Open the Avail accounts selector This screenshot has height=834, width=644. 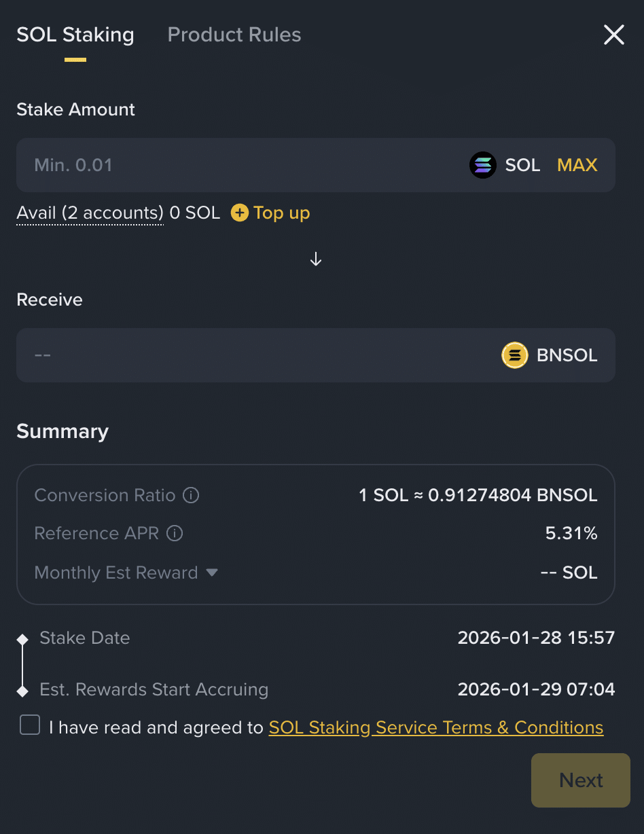tap(89, 213)
